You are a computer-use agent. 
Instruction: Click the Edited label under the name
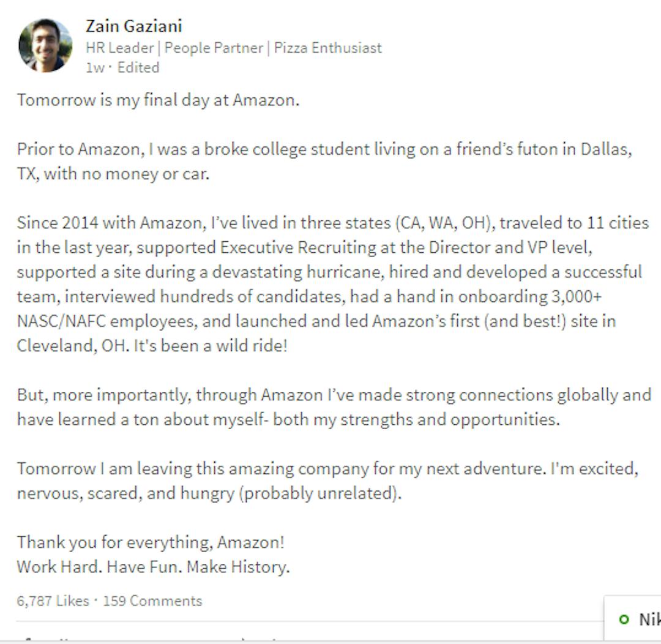tap(138, 67)
